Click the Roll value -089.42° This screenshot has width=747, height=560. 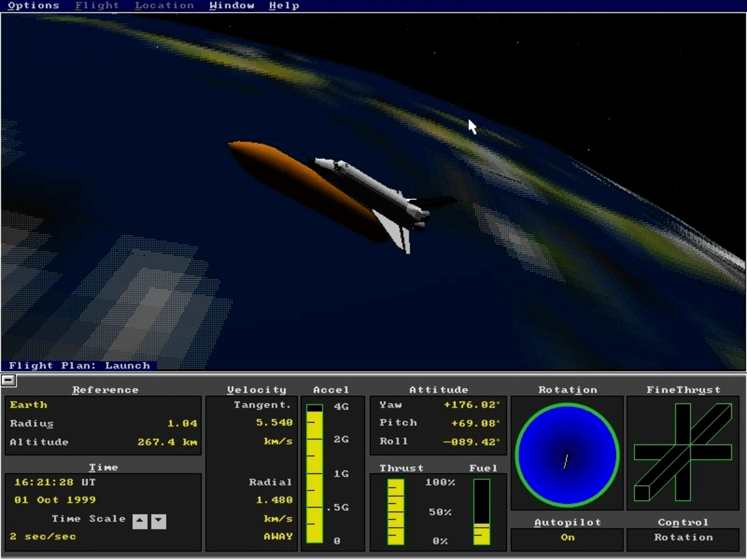point(472,442)
